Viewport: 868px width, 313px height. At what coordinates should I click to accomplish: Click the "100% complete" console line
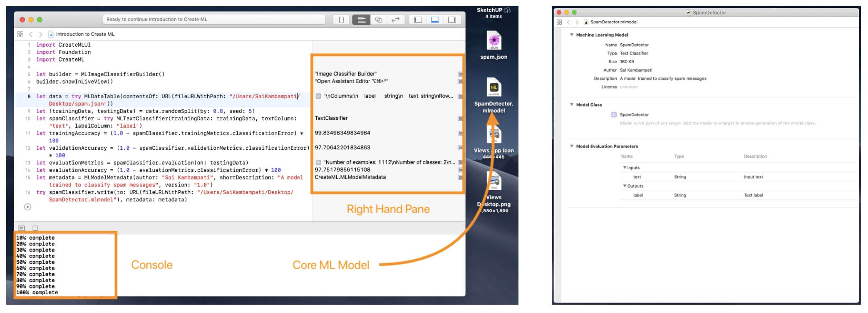(37, 293)
